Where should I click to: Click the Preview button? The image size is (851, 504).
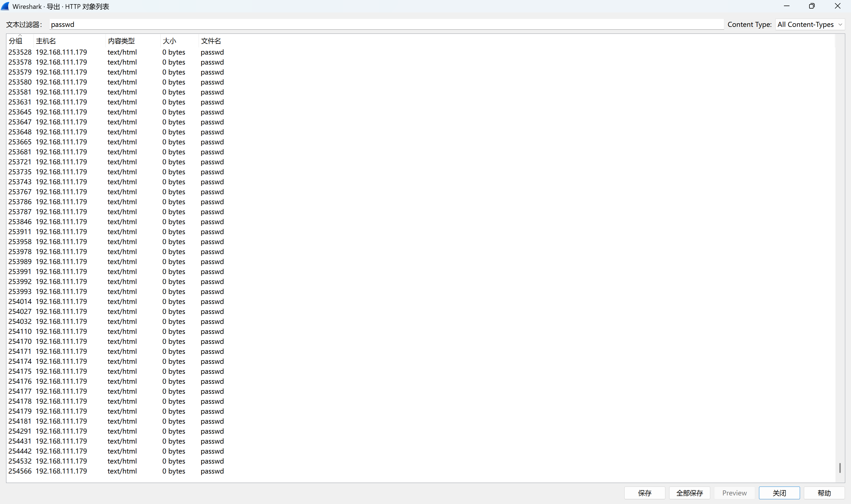pos(734,493)
